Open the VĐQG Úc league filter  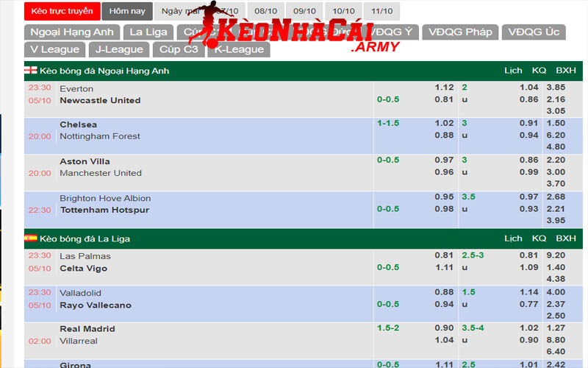[x=534, y=32]
